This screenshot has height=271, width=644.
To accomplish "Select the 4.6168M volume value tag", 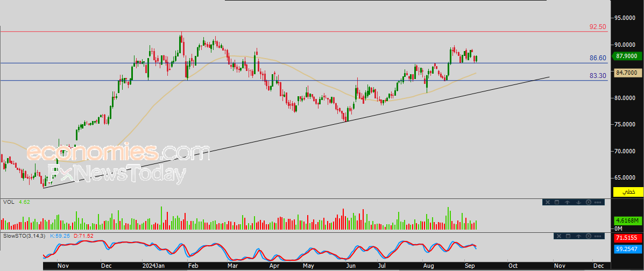I will coord(627,221).
